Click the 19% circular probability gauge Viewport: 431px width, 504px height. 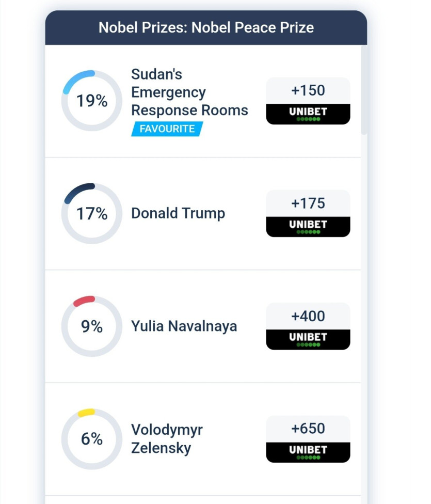(92, 101)
